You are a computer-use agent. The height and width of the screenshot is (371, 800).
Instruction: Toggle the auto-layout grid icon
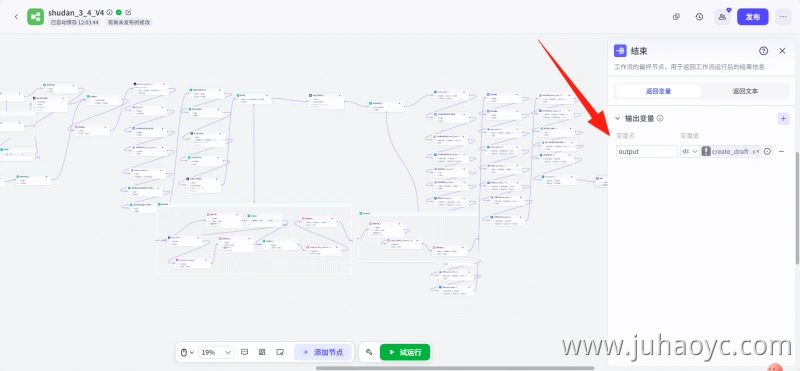click(262, 352)
